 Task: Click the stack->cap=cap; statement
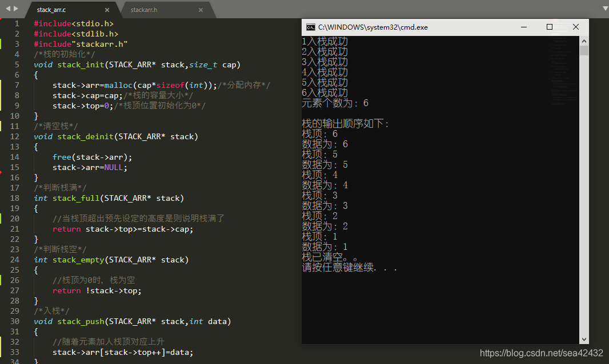pyautogui.click(x=87, y=96)
